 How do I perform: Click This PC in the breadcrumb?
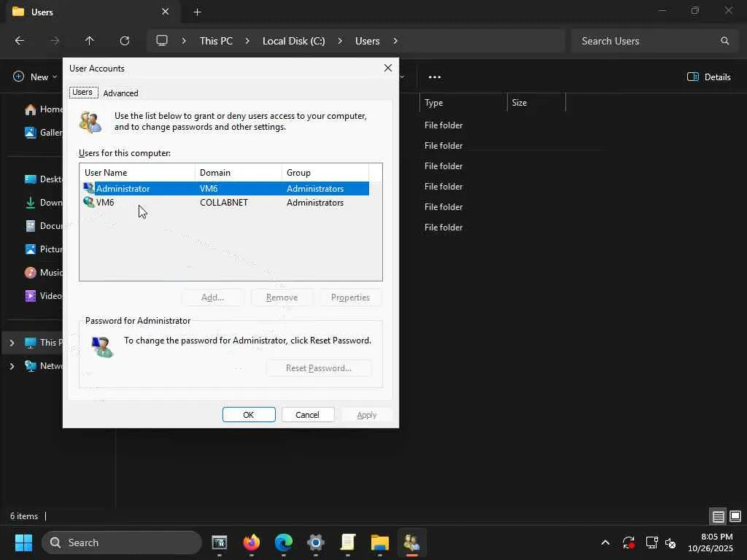tap(216, 41)
